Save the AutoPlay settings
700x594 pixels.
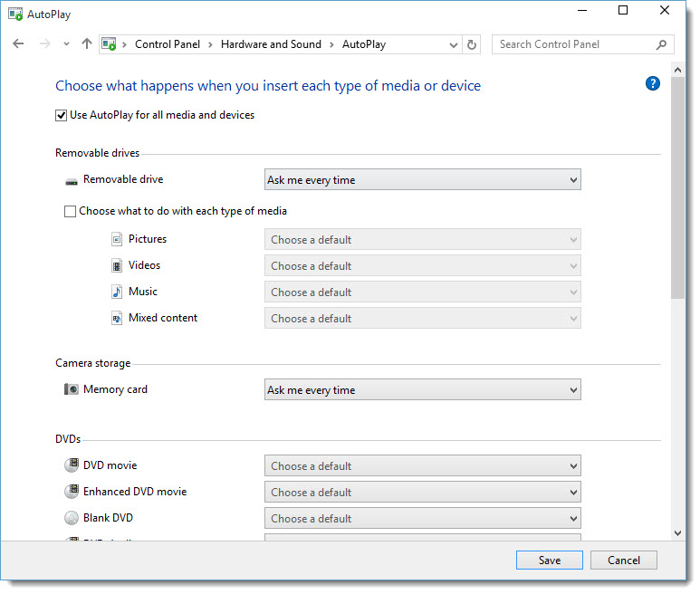point(550,560)
